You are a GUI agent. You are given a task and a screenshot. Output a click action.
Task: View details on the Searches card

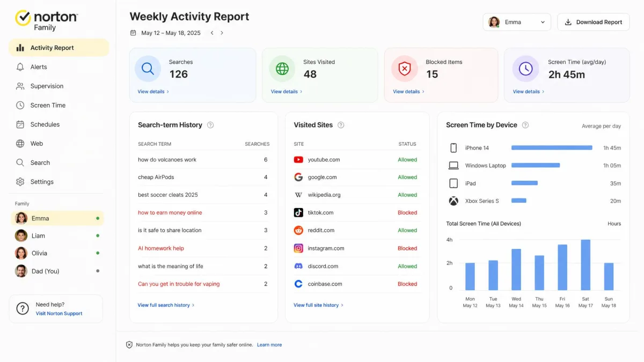tap(153, 92)
